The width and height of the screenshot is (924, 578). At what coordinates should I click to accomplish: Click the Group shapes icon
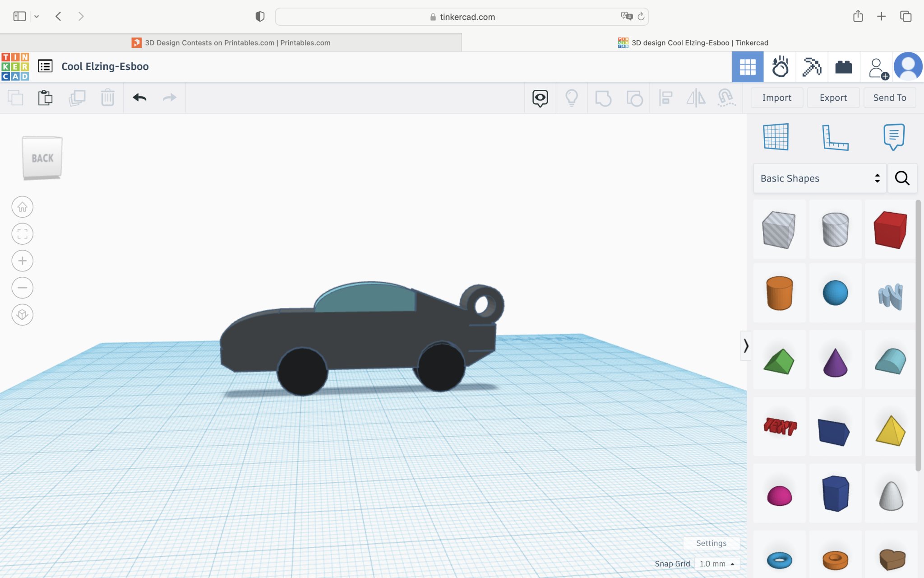(604, 98)
